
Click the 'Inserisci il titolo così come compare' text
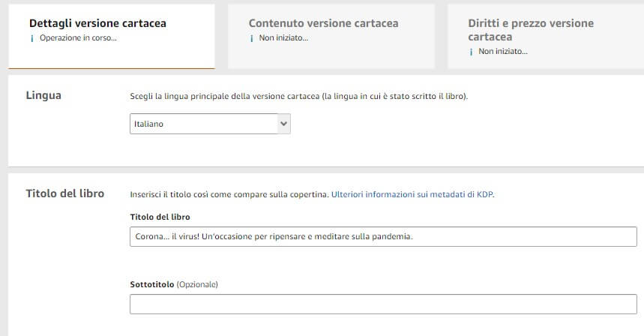[x=229, y=194]
